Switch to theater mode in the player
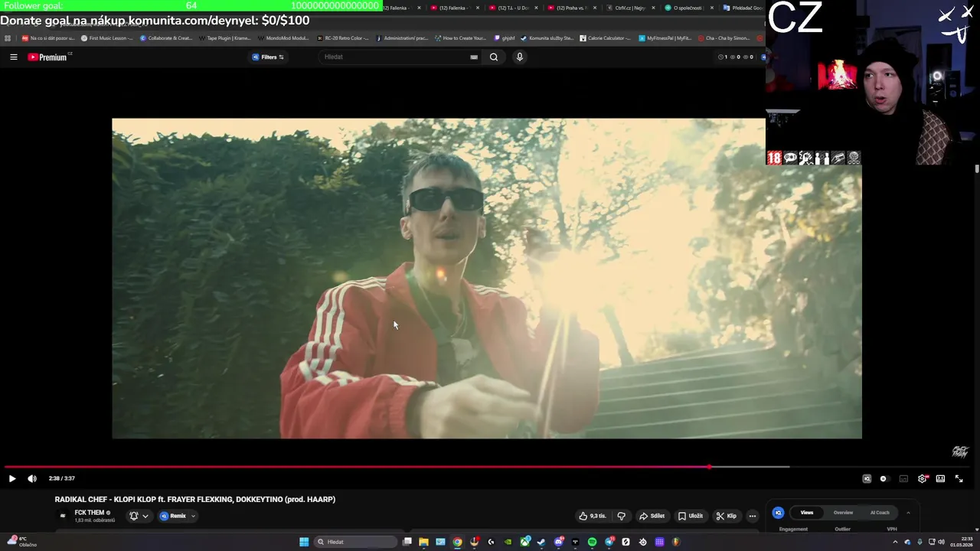The width and height of the screenshot is (980, 551). point(940,478)
